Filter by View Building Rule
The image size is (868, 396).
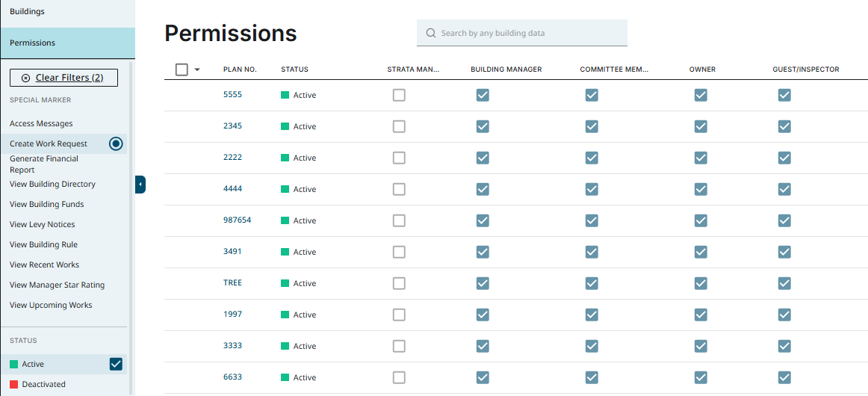tap(43, 244)
